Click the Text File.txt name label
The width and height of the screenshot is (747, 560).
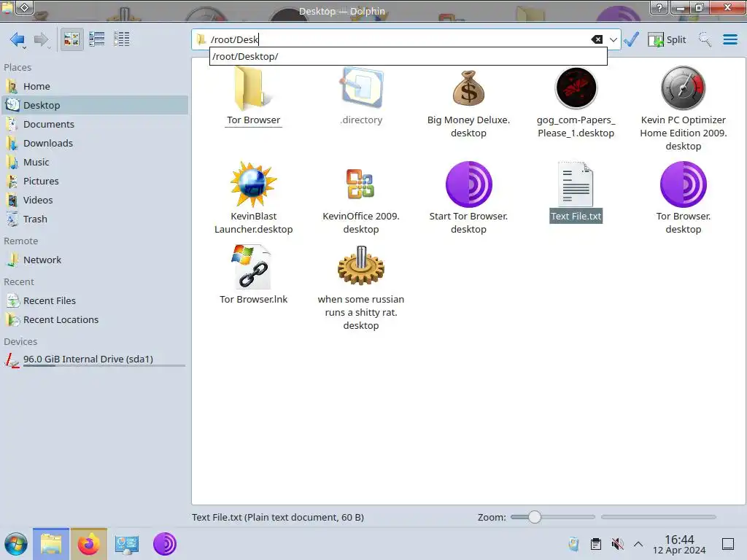(576, 216)
